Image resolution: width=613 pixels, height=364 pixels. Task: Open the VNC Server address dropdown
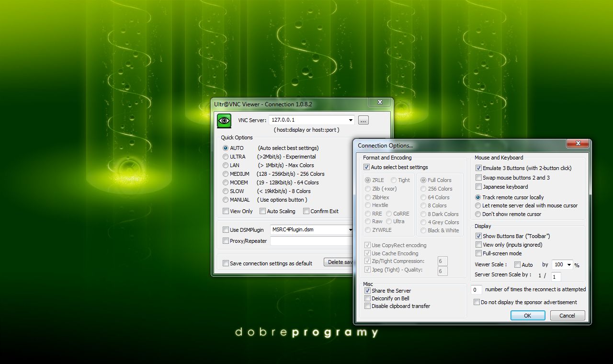coord(351,120)
